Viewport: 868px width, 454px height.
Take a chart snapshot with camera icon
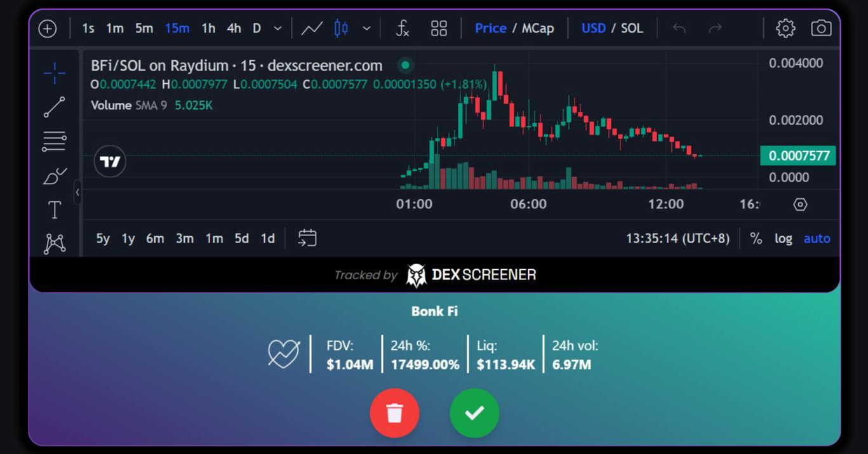(x=821, y=29)
